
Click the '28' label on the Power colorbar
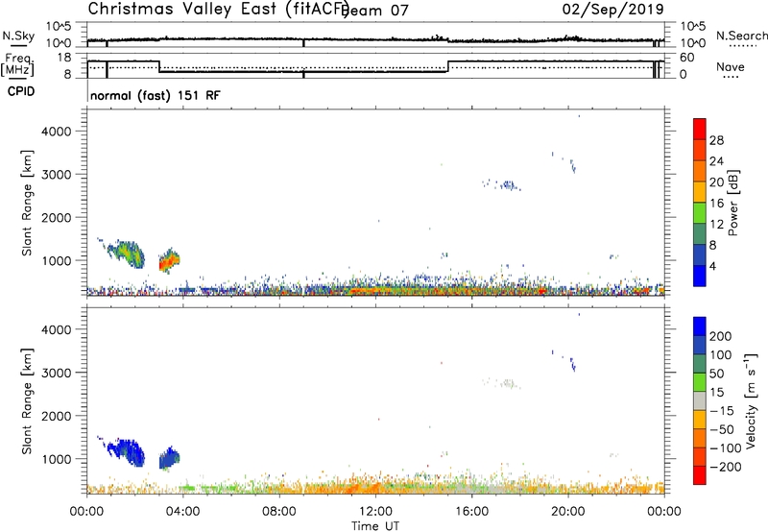(716, 140)
